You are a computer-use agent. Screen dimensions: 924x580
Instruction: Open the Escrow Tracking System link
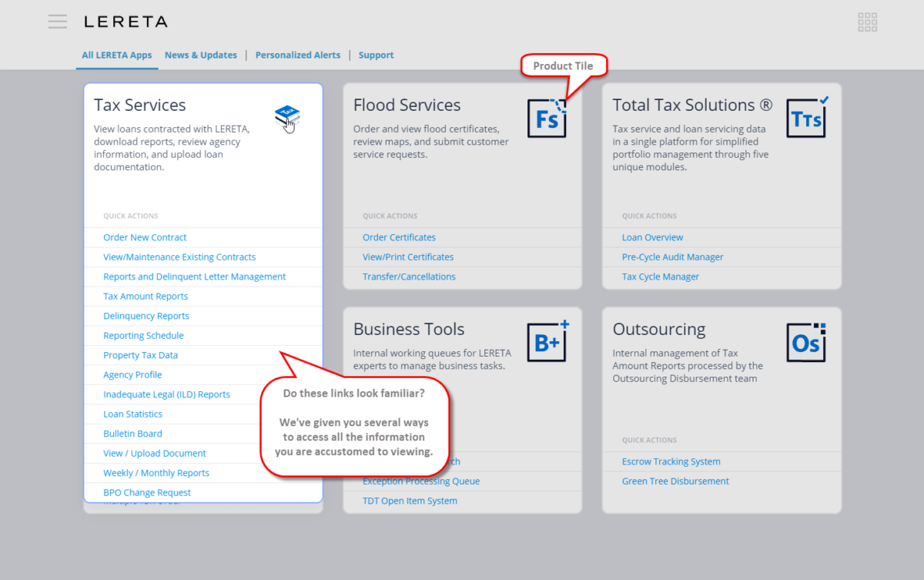tap(671, 461)
